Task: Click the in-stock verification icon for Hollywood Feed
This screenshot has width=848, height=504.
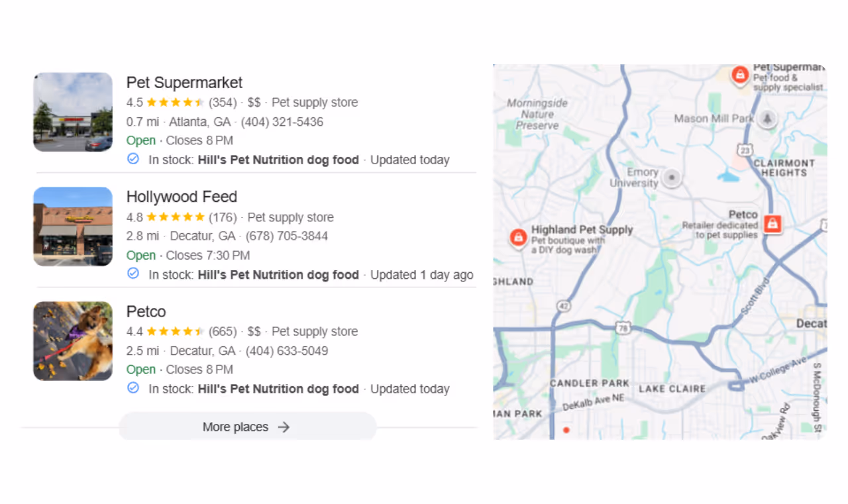Action: coord(132,274)
